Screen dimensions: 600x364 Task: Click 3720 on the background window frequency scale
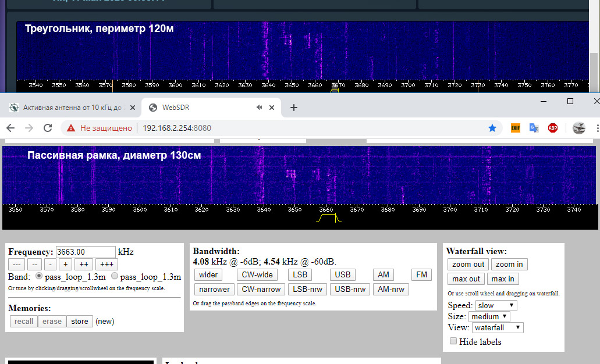(455, 85)
